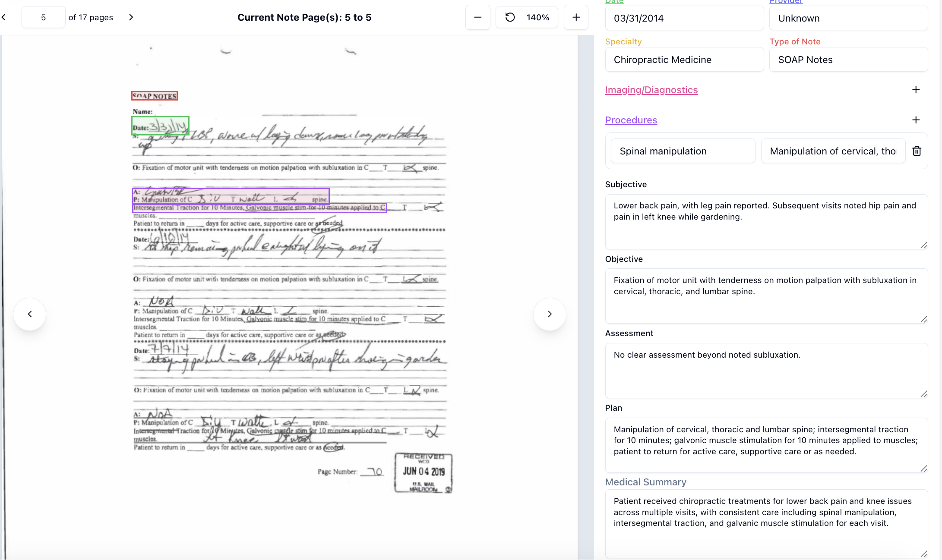Open the Specialty label link
Screen dimensions: 942x560
623,41
